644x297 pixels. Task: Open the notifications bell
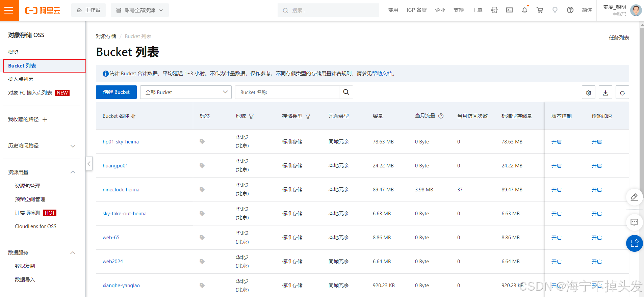tap(524, 10)
